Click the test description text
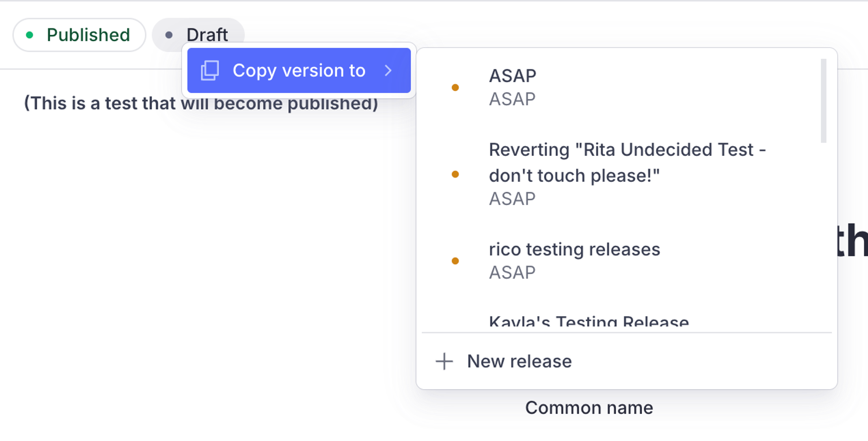 tap(201, 103)
